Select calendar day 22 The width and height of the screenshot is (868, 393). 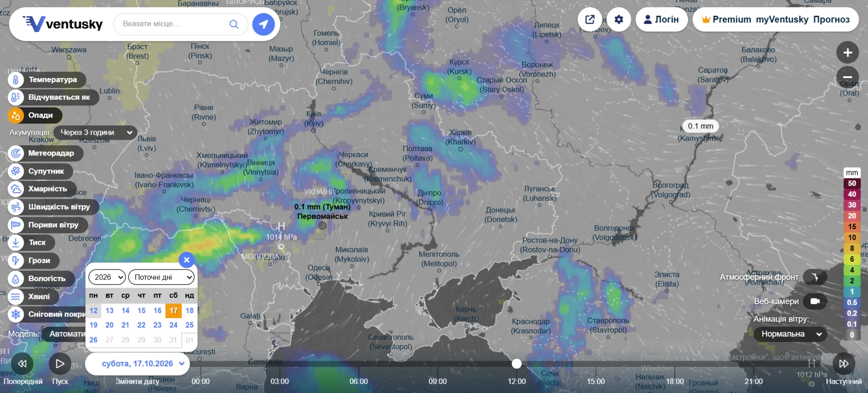141,325
